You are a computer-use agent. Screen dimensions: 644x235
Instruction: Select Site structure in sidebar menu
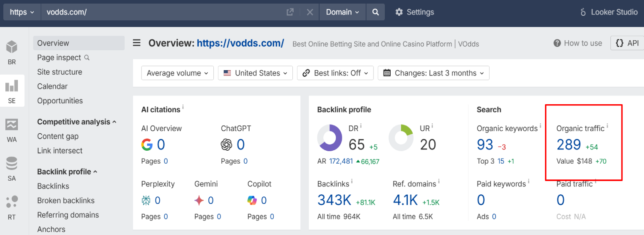pyautogui.click(x=59, y=72)
